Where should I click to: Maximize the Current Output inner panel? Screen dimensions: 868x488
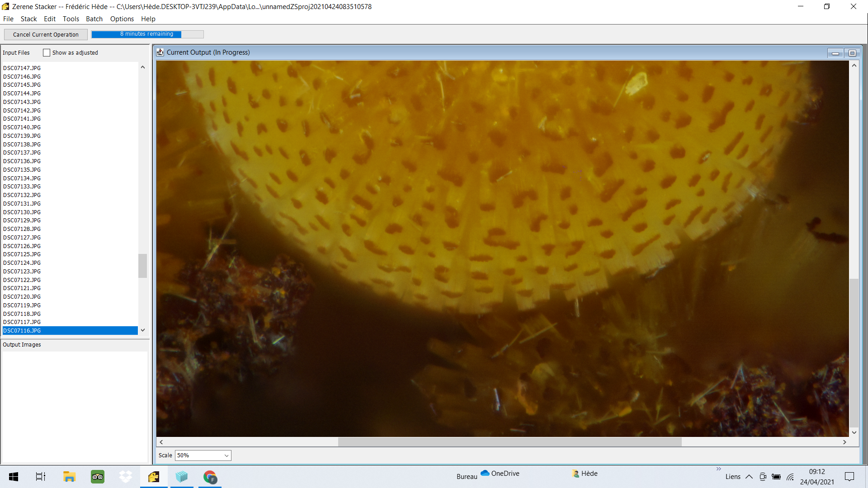coord(852,53)
